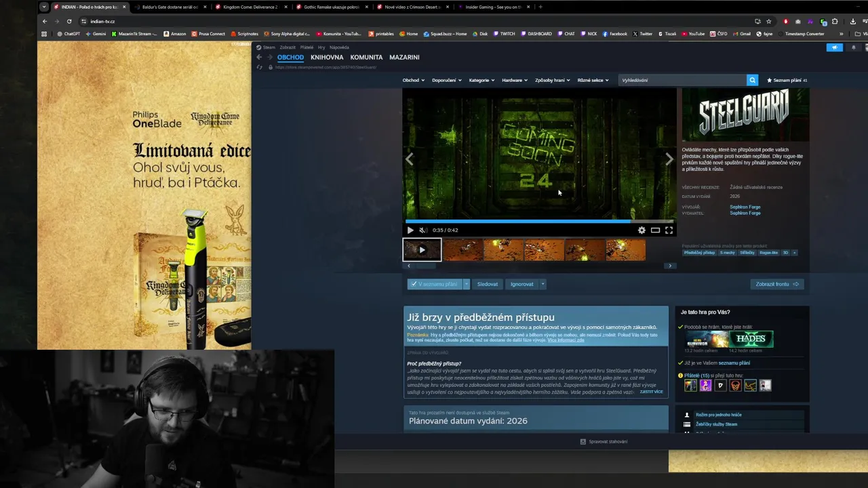
Task: Open the 'Předběžný přístup' tag
Action: click(699, 253)
